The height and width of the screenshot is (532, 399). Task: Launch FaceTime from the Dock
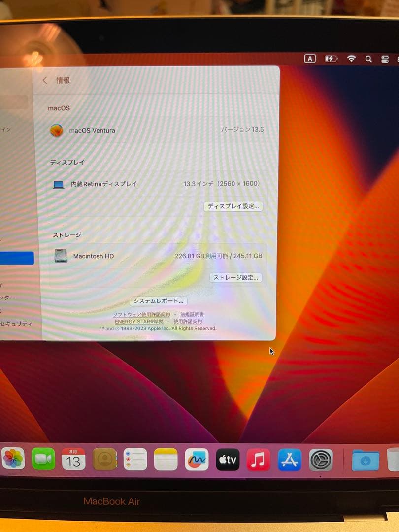44,459
